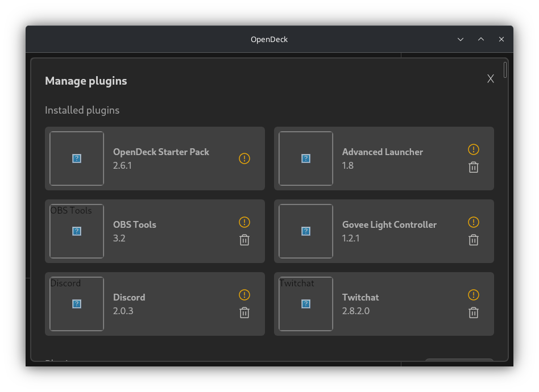This screenshot has height=392, width=539.
Task: Close the Manage plugins dialog
Action: pyautogui.click(x=491, y=79)
